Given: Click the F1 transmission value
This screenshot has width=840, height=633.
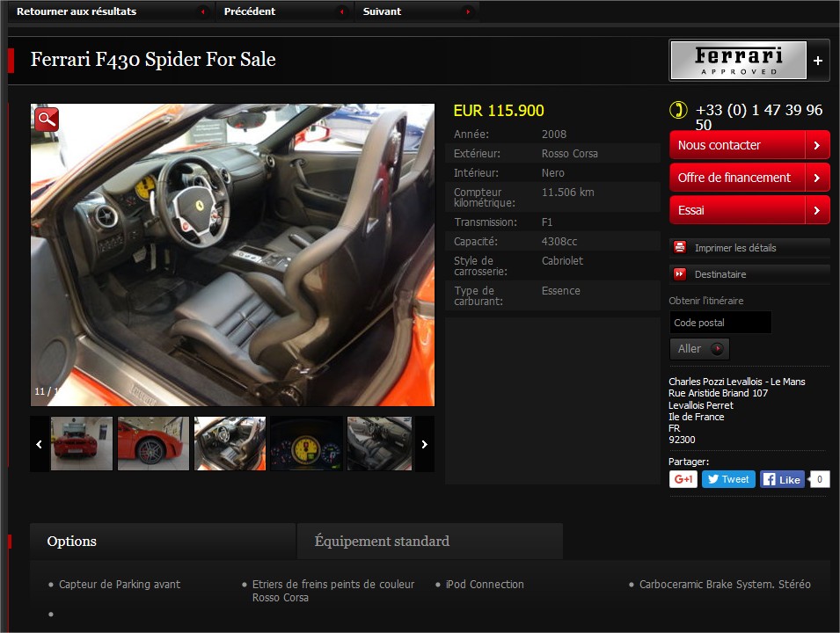Looking at the screenshot, I should click(x=547, y=222).
